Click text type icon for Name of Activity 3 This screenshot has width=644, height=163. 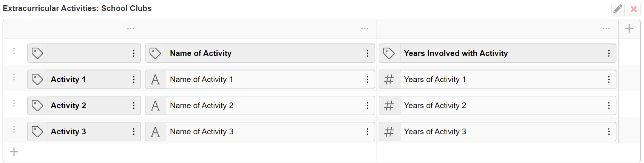[x=155, y=132]
